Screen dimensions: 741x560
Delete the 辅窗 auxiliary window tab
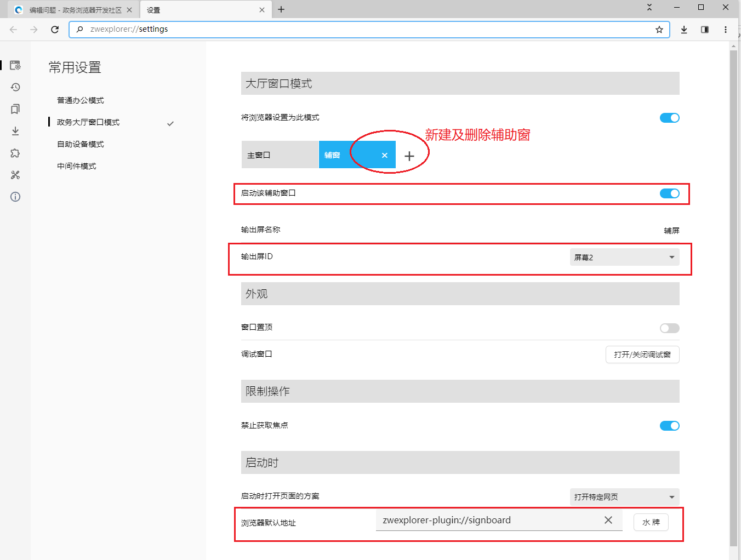(x=385, y=156)
